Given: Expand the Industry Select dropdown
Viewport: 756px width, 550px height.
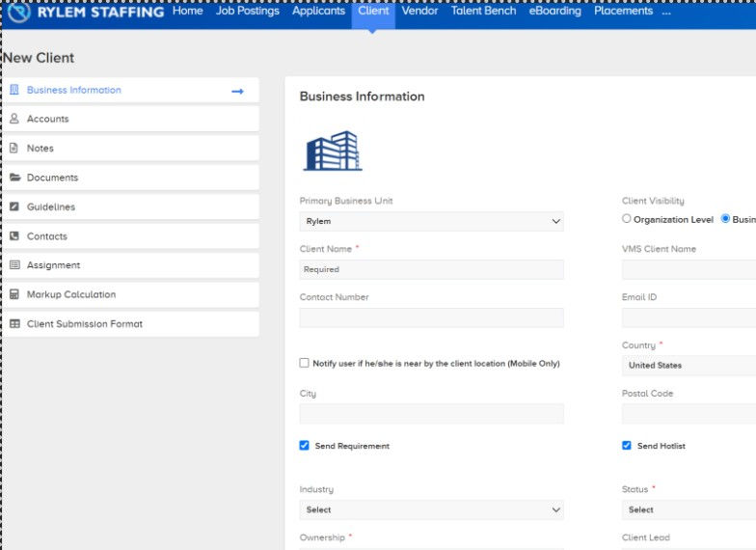Looking at the screenshot, I should click(431, 509).
